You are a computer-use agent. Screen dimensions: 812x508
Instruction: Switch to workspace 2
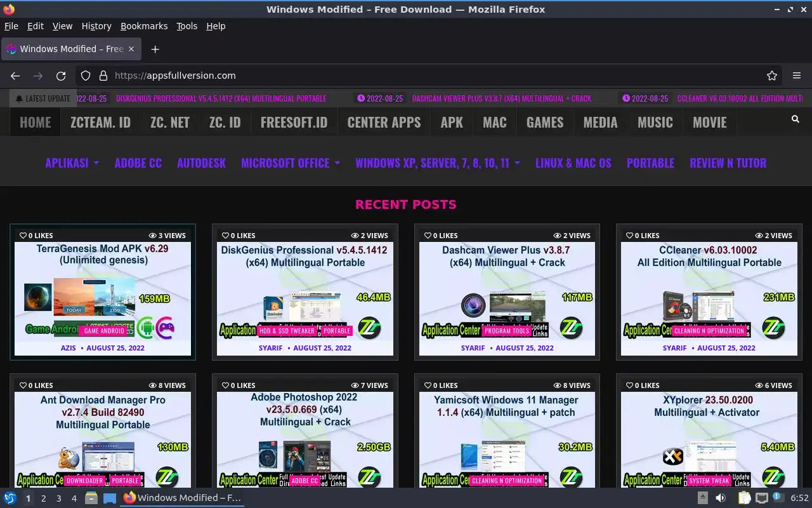[x=44, y=498]
